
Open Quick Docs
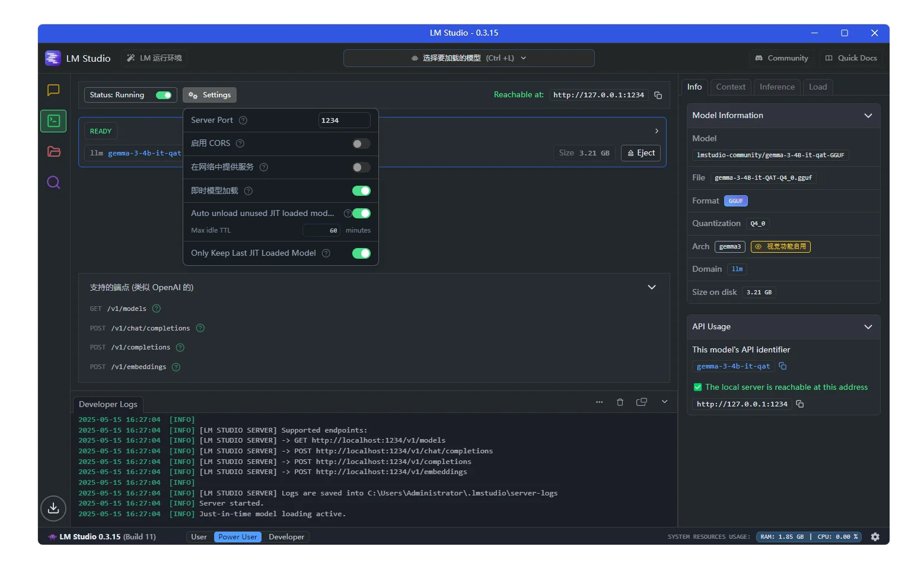[851, 58]
